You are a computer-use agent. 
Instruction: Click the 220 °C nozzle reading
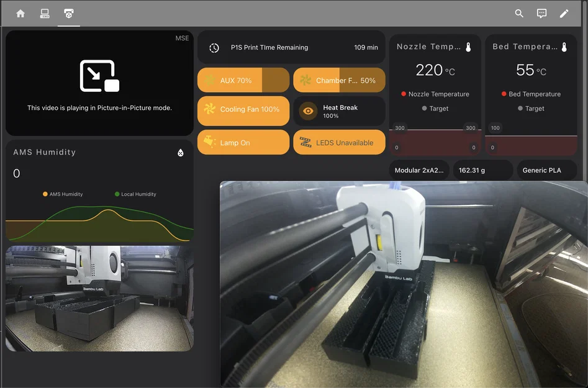click(435, 70)
